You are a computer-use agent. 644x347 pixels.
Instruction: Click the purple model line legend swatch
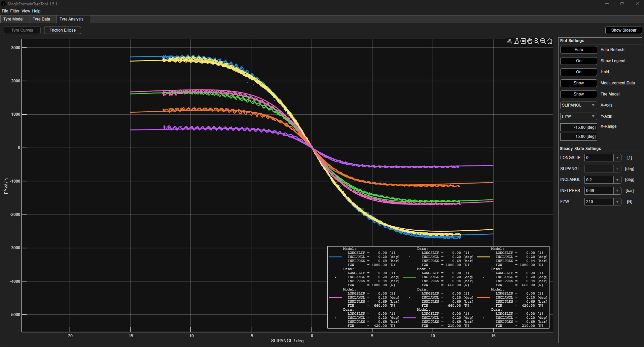click(x=409, y=318)
